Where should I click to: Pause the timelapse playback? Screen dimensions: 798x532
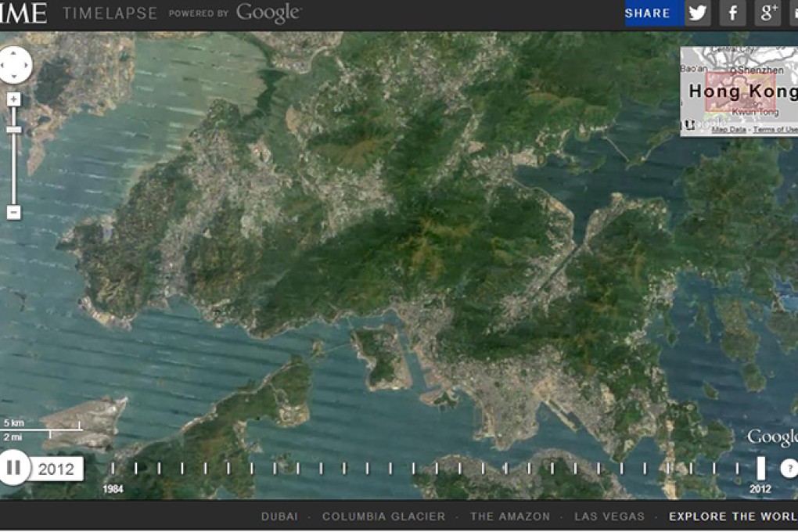tap(16, 469)
